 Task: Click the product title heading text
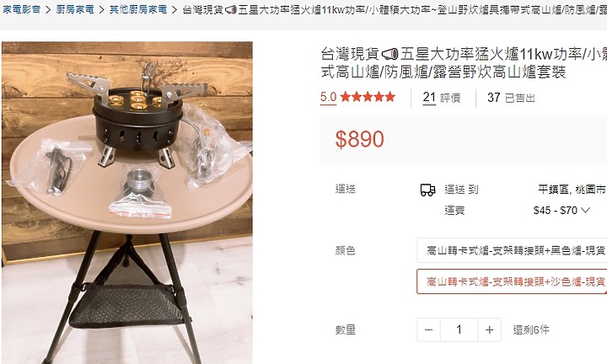464,62
